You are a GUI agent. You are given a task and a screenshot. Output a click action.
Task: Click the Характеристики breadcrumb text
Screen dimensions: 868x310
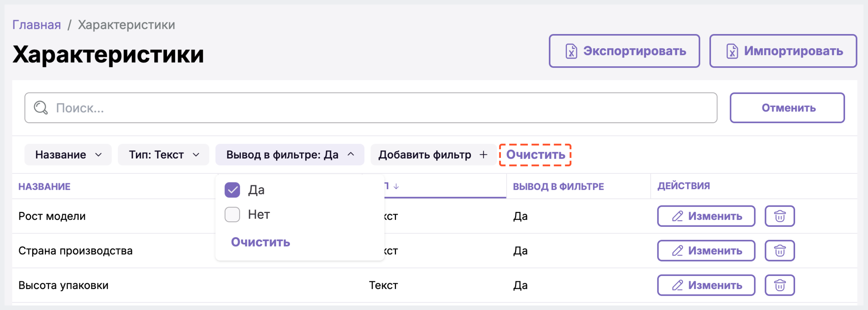point(126,25)
